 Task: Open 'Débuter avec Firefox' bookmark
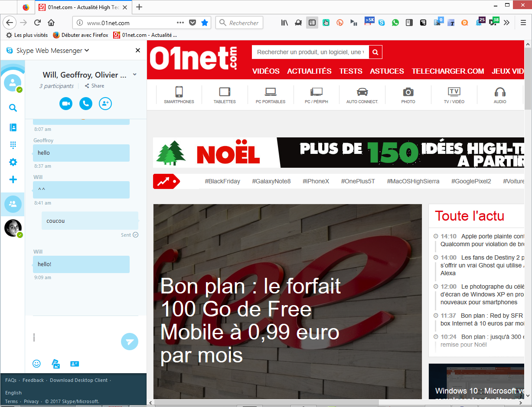coord(81,35)
